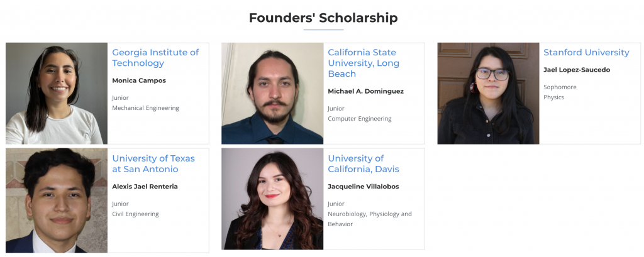Click the name Michael A. Dominguez
644x257 pixels.
click(365, 91)
